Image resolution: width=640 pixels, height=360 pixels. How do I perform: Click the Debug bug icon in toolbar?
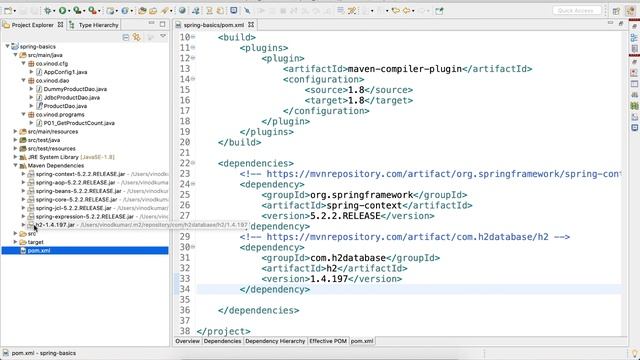point(47,11)
